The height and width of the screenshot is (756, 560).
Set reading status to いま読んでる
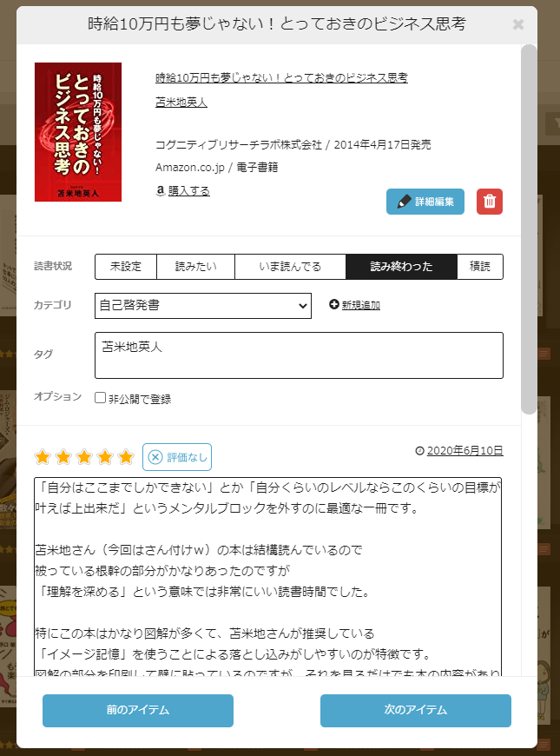(290, 267)
